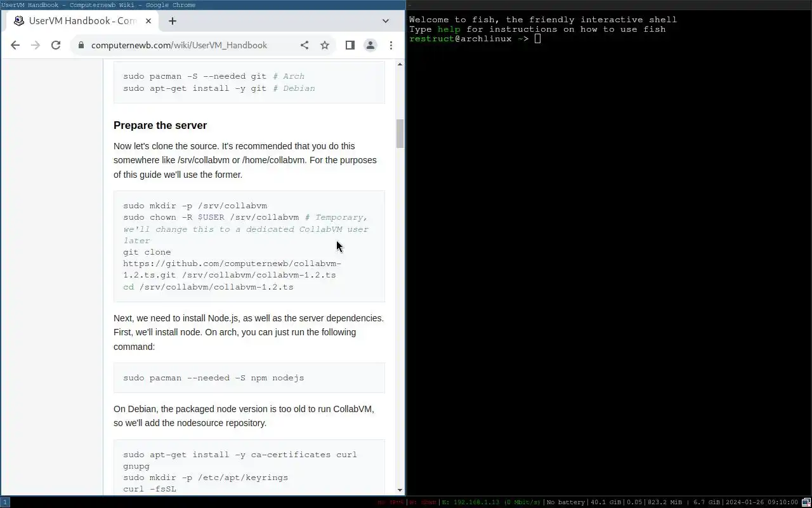Screen dimensions: 812x508
Task: Click the ethernet IP 192.168.1.13 status entry
Action: click(x=492, y=502)
